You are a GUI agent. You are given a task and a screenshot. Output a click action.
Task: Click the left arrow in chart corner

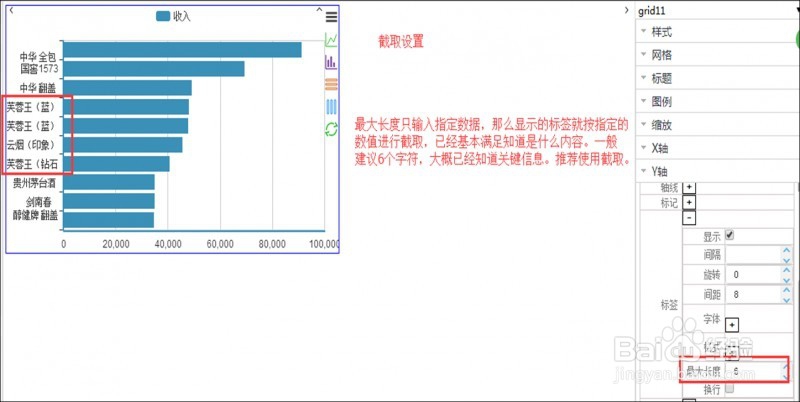(11, 10)
